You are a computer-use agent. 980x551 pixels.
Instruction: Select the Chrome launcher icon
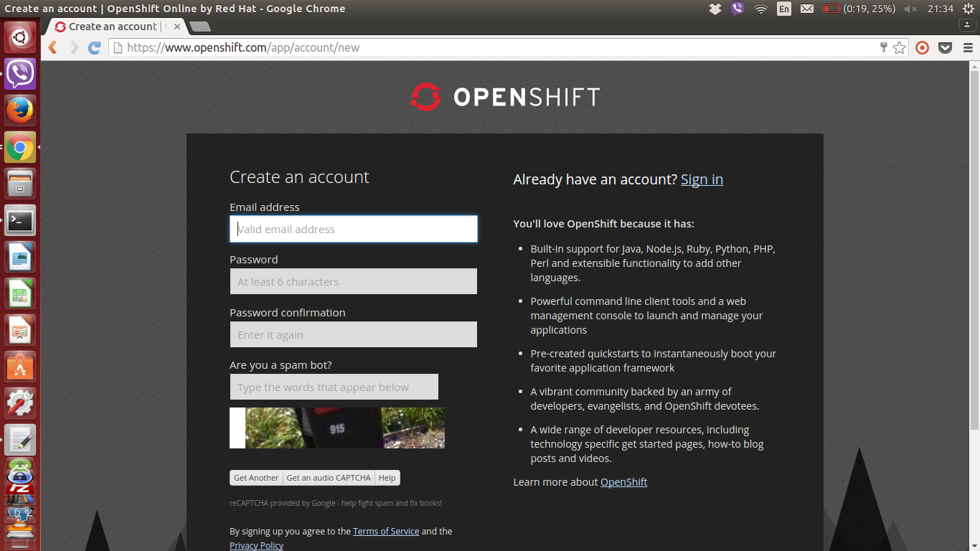coord(20,147)
